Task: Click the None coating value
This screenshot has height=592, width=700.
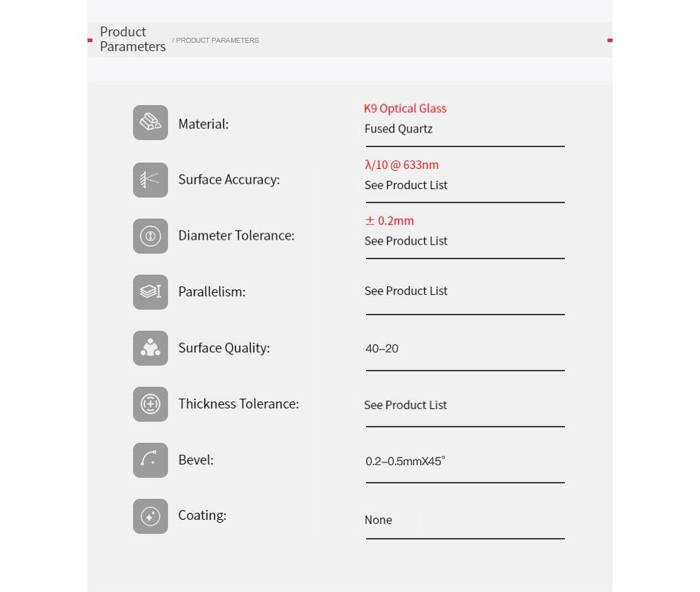Action: tap(378, 520)
